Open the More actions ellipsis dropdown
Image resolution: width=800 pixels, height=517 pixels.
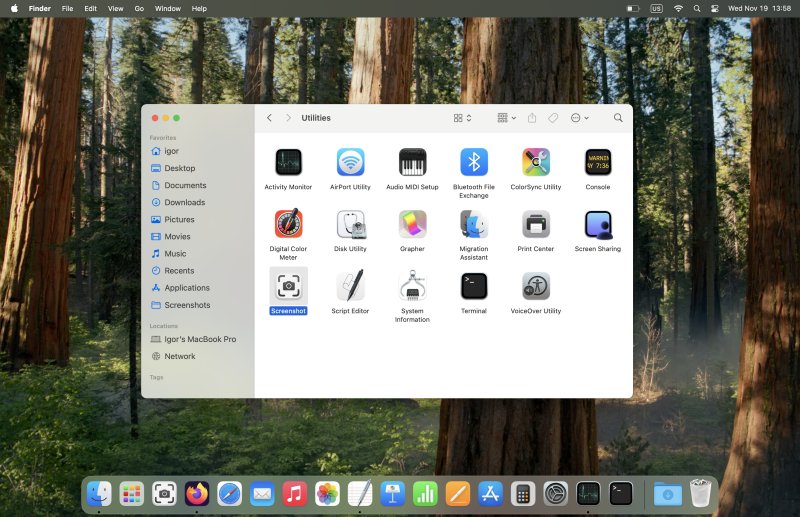coord(579,118)
